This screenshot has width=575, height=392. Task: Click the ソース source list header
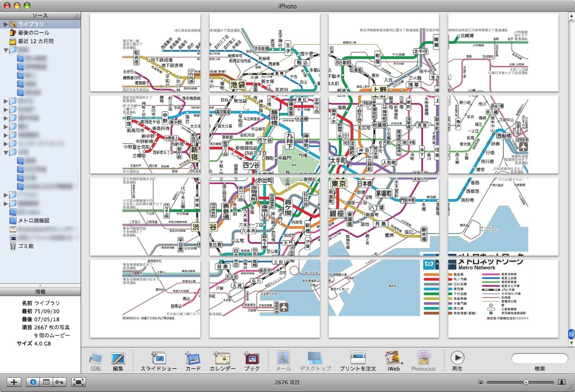40,16
